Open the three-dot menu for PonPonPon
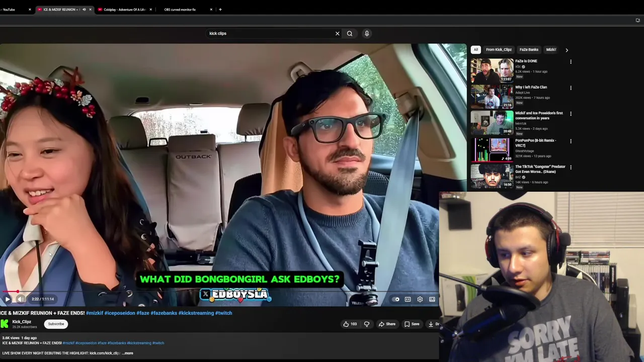The height and width of the screenshot is (362, 644). point(571,141)
